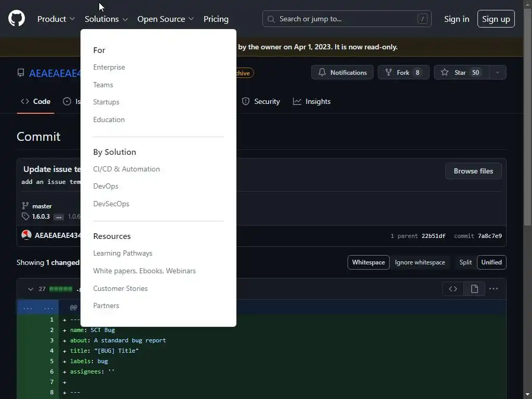
Task: Focus the Search or jump to field
Action: 347,19
